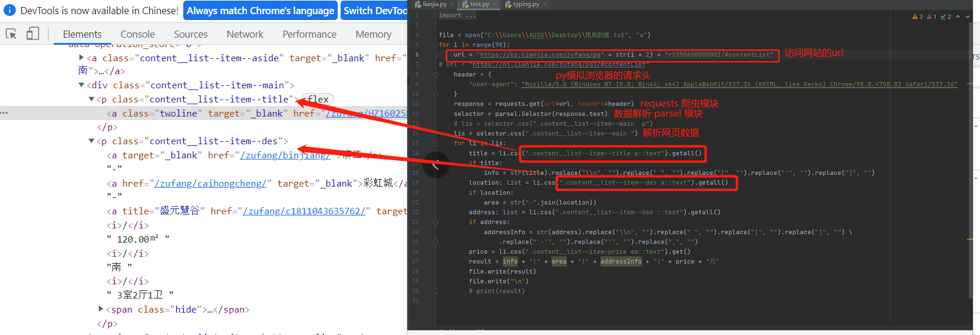Toggle the device toolbar icon
This screenshot has height=335, width=980.
32,34
